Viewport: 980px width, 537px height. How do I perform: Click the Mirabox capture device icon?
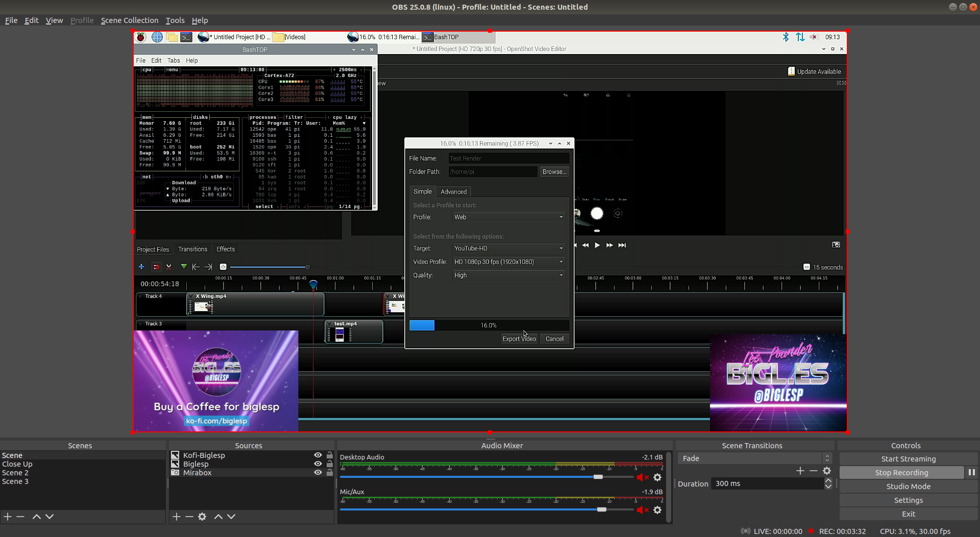pos(175,473)
